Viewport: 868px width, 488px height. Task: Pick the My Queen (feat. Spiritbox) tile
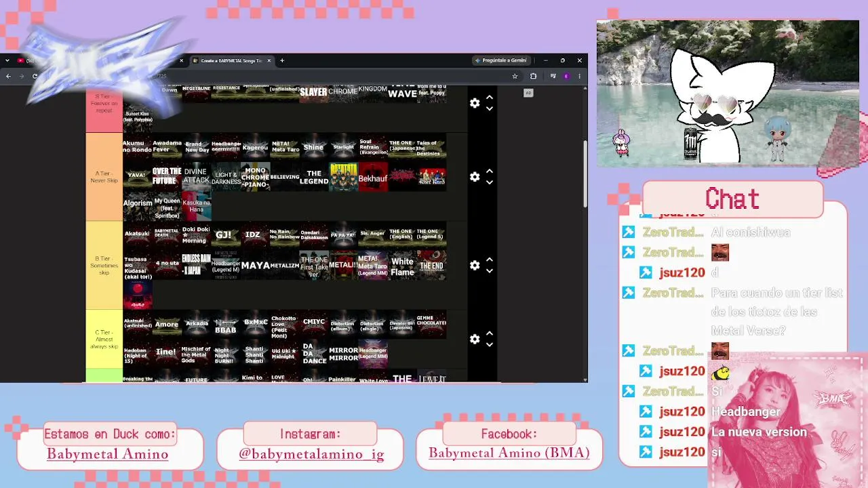(x=167, y=206)
